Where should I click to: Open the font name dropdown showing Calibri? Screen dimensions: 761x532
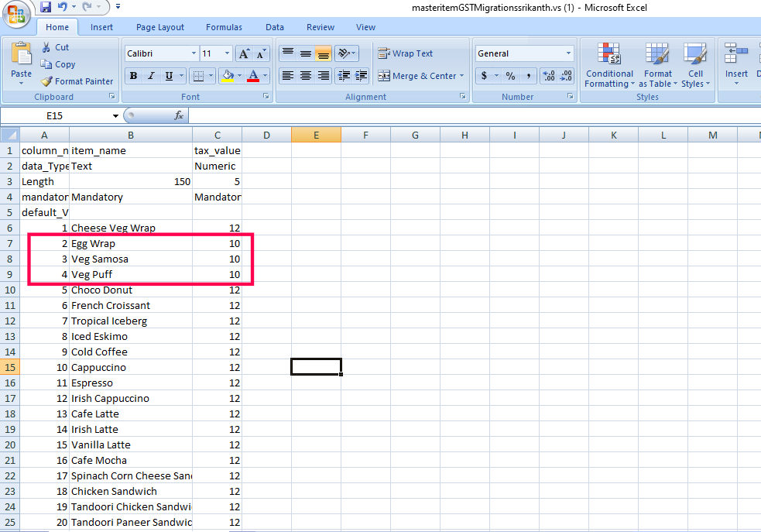click(194, 53)
